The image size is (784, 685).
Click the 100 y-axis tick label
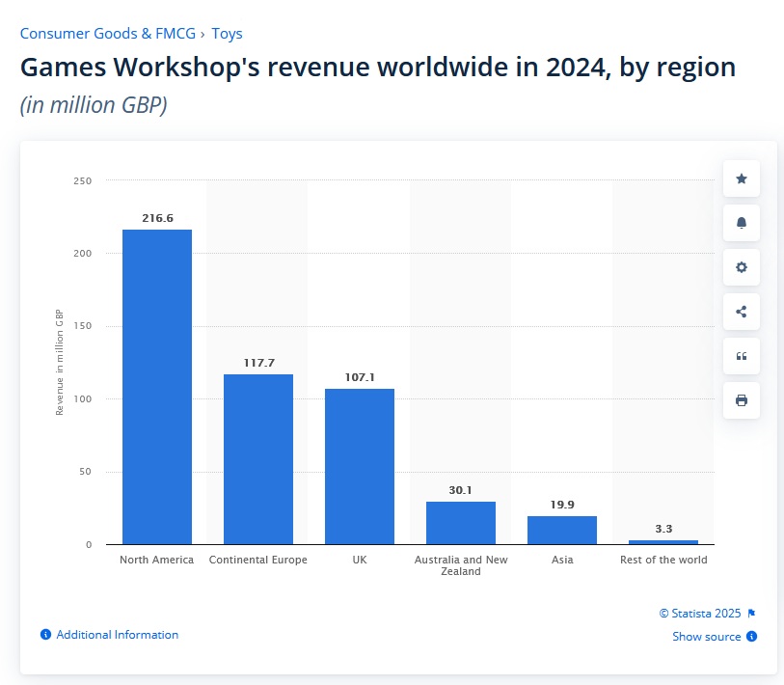point(83,398)
